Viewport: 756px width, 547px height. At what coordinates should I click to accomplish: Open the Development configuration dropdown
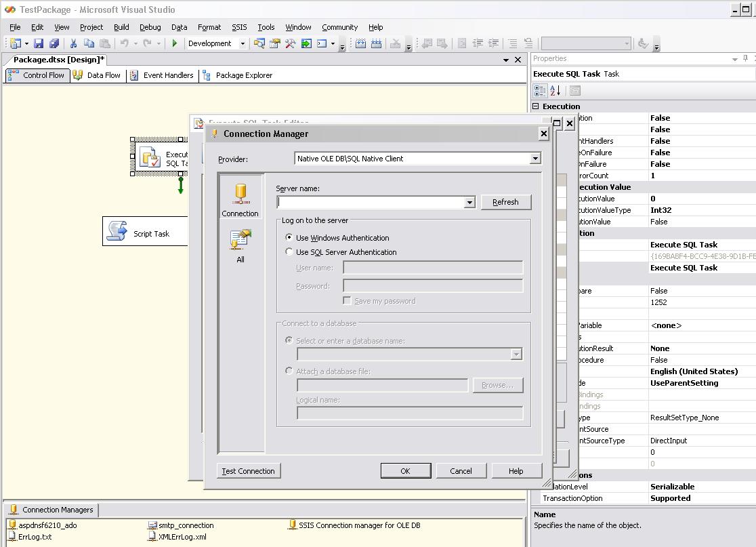(243, 43)
